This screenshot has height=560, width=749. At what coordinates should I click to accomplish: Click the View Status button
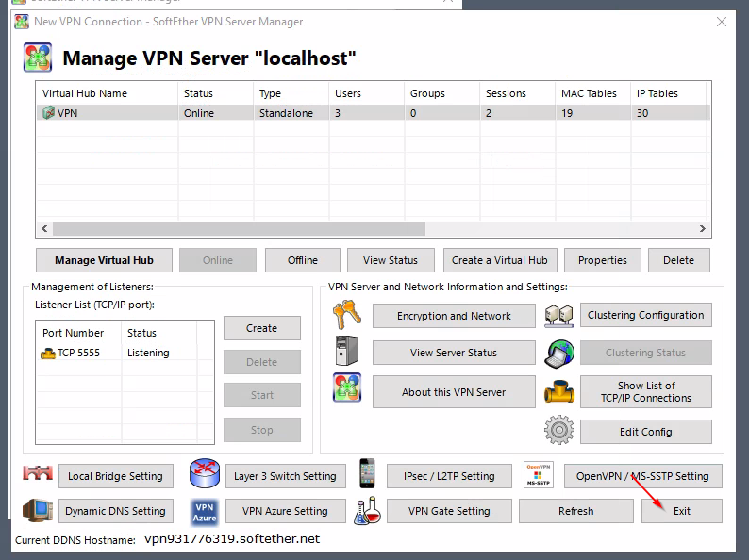(391, 260)
